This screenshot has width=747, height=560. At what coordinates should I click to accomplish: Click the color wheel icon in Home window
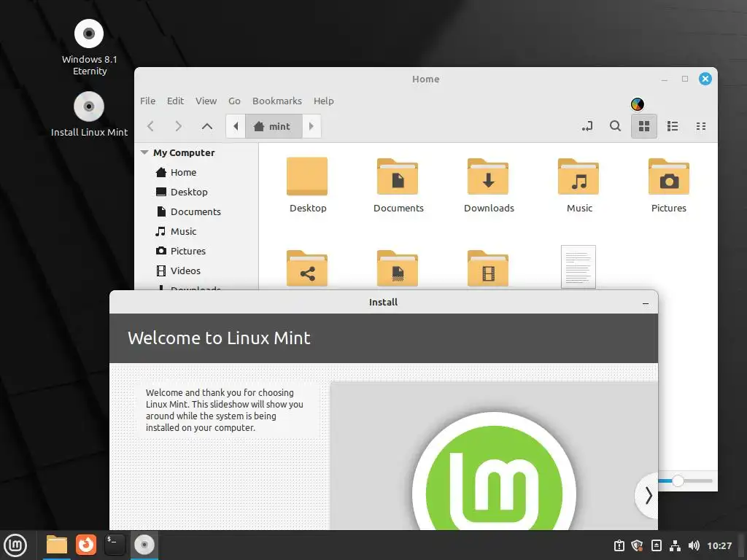(638, 104)
